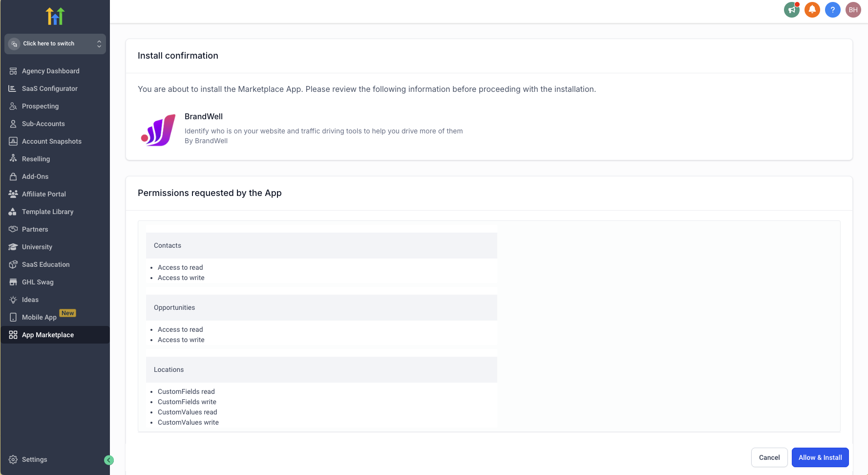Viewport: 868px width, 475px height.
Task: Open the announcements megaphone icon
Action: coord(792,10)
